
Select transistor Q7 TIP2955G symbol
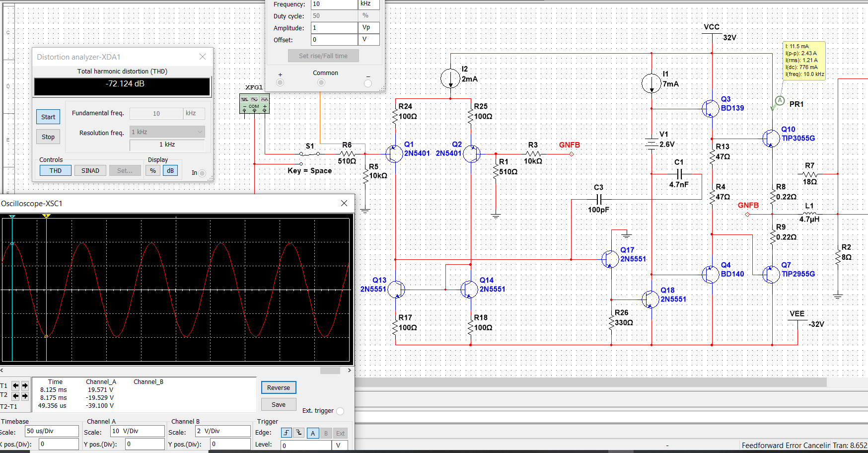point(771,274)
